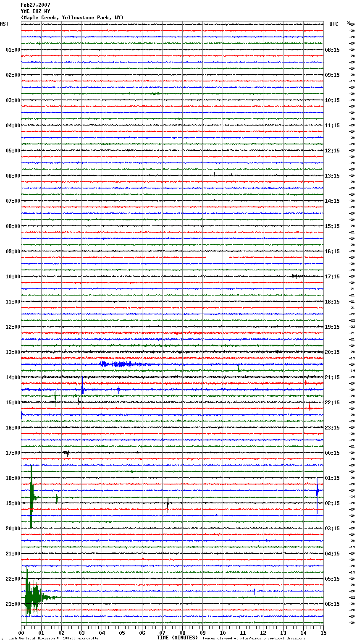357x644 pixels.
Task: Select the 14:00 MST hour label
Action: point(13,377)
